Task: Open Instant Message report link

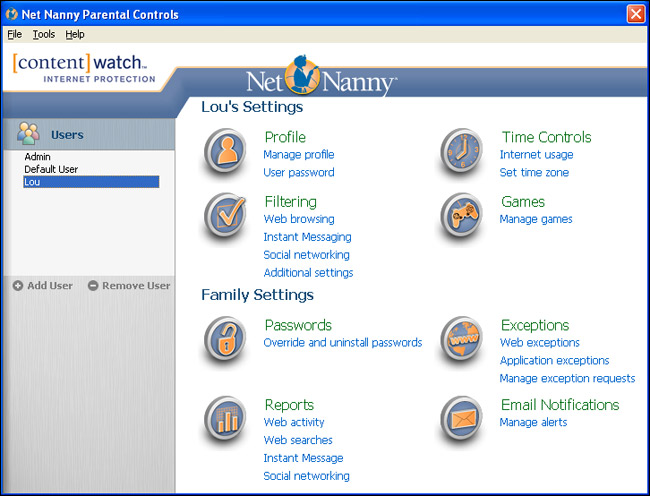Action: click(x=303, y=458)
